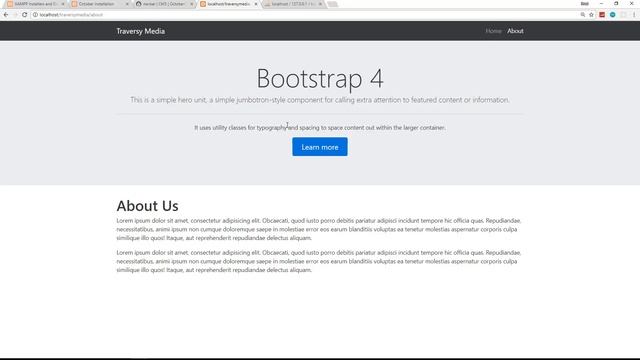Screen dimensions: 640x360
Task: Click the 'simple hero unit' lead text
Action: pos(320,100)
